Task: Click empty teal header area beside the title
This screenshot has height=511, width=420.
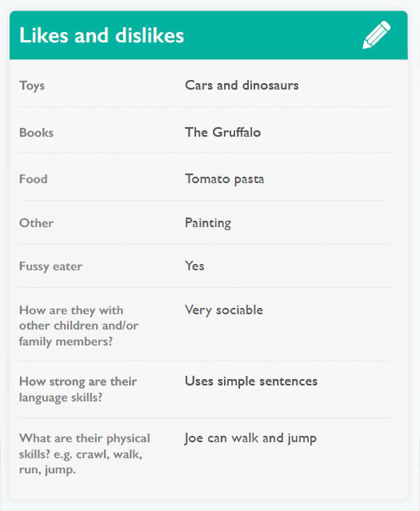Action: [273, 36]
